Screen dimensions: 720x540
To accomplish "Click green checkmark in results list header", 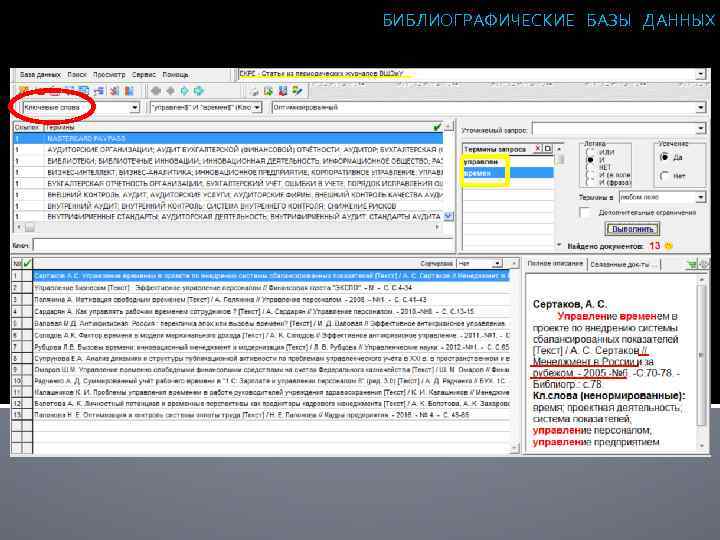I will [27, 264].
